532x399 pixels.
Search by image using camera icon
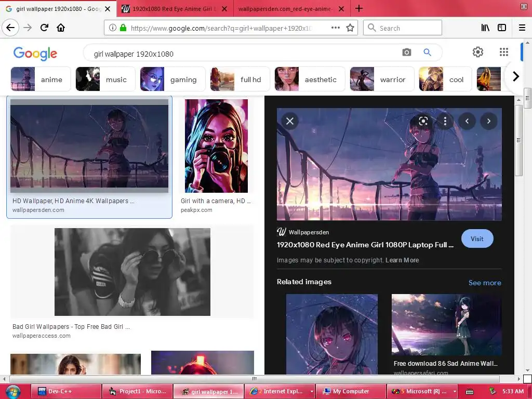406,52
